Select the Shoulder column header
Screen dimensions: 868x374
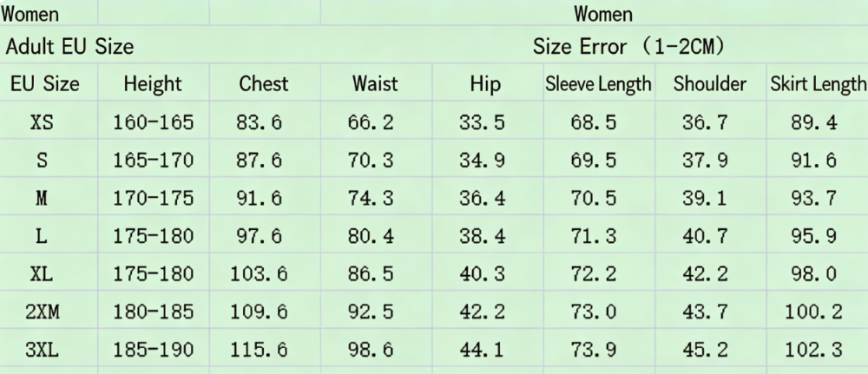[x=710, y=84]
